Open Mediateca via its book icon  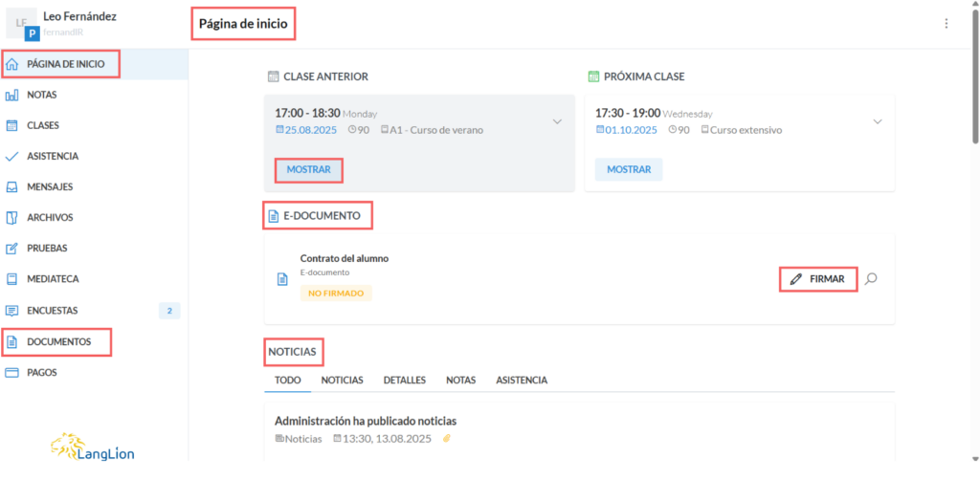point(12,279)
